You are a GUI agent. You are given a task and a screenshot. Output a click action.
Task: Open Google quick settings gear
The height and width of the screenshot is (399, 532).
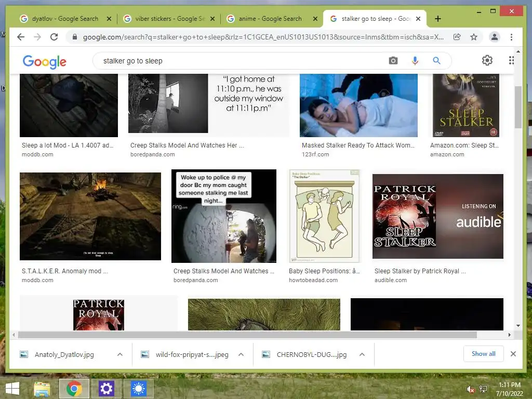tap(487, 60)
